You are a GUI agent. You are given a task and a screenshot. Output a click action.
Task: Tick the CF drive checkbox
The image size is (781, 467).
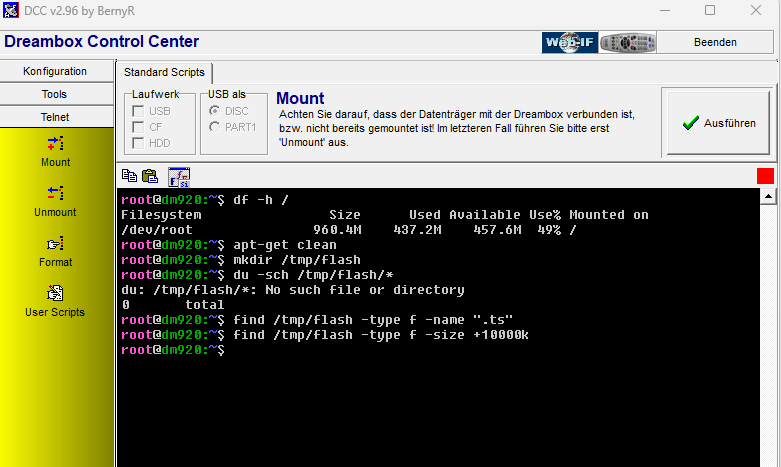point(138,127)
